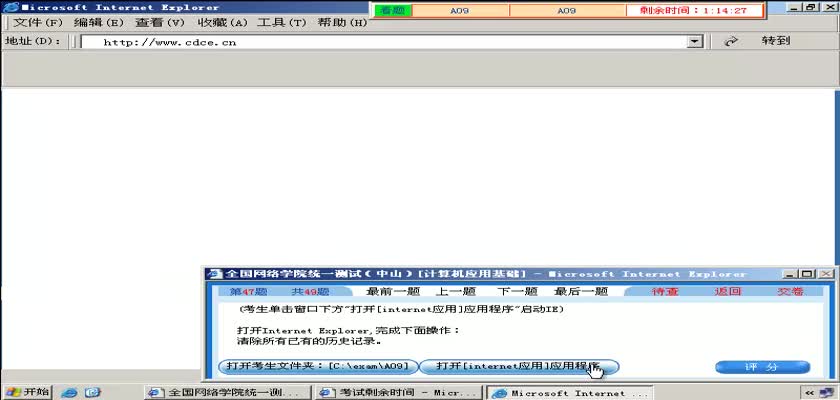Go to 最前一题 first question
Screen dimensions: 840x400
coord(393,291)
